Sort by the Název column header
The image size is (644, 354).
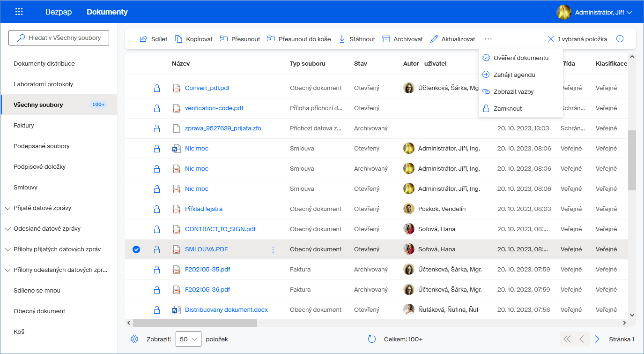click(x=181, y=63)
